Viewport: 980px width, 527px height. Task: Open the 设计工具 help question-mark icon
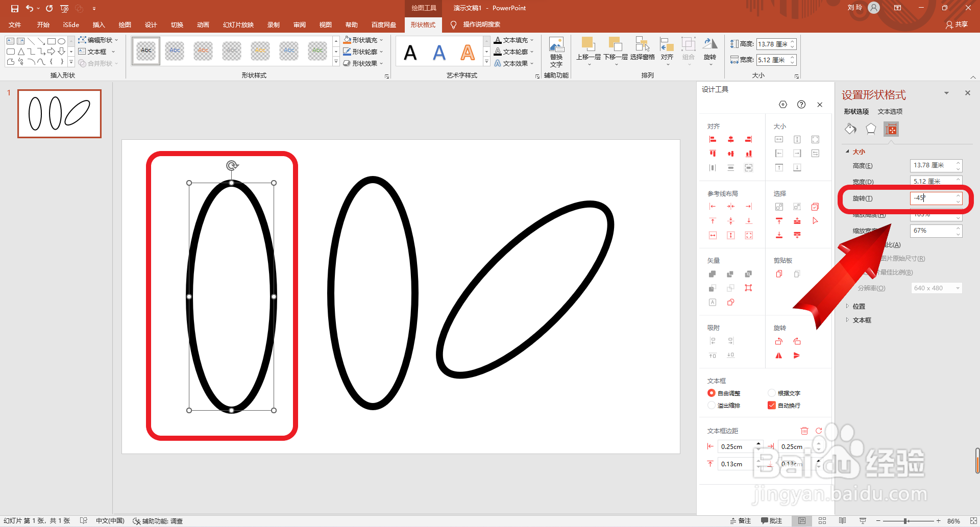coord(801,105)
